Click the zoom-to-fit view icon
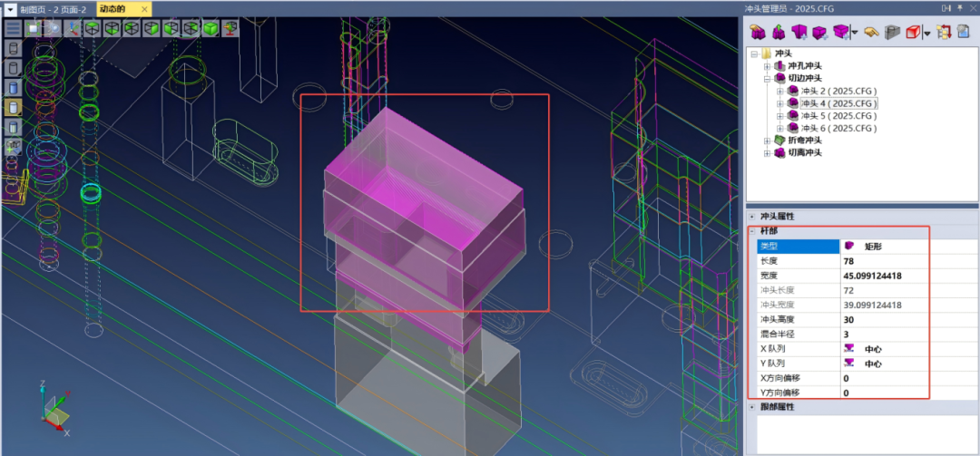 tap(34, 28)
